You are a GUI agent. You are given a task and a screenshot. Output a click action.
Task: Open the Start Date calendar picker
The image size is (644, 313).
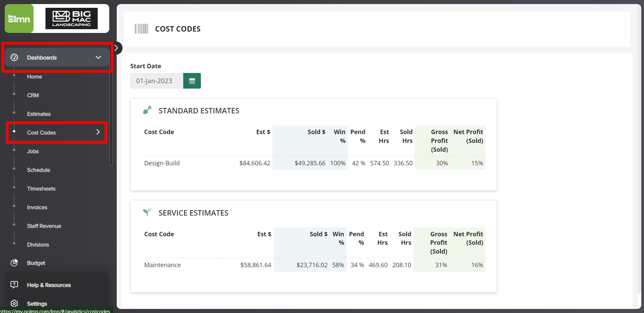point(192,81)
